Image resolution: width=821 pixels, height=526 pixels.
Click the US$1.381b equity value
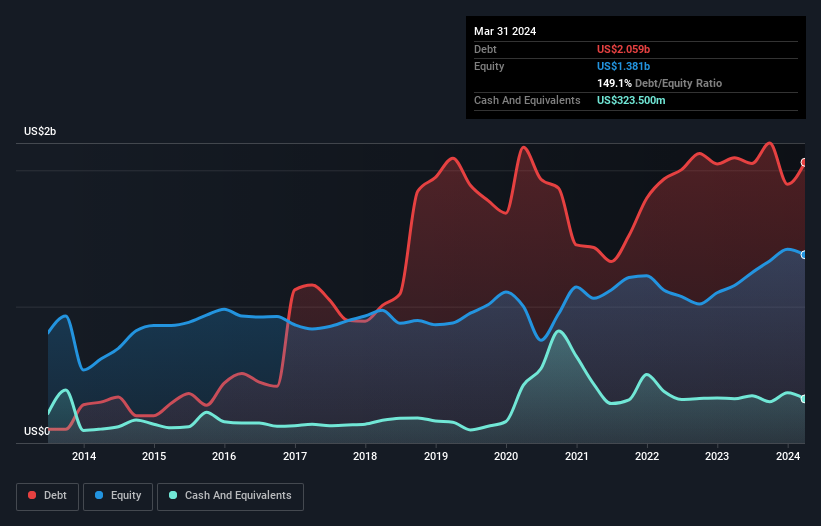coord(623,66)
